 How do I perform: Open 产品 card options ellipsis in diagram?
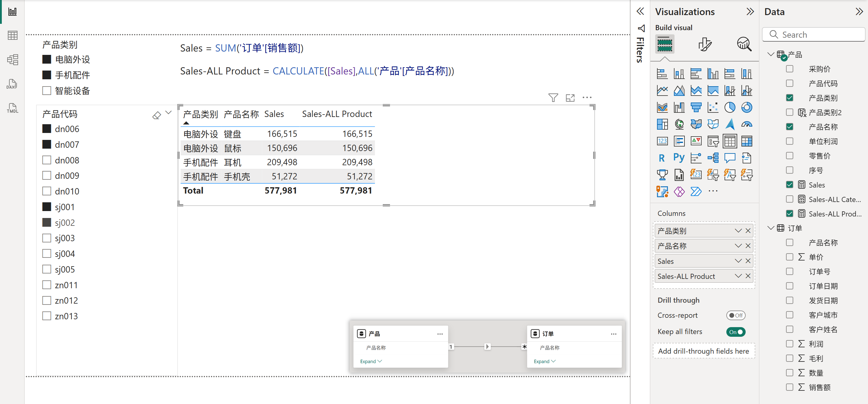440,334
